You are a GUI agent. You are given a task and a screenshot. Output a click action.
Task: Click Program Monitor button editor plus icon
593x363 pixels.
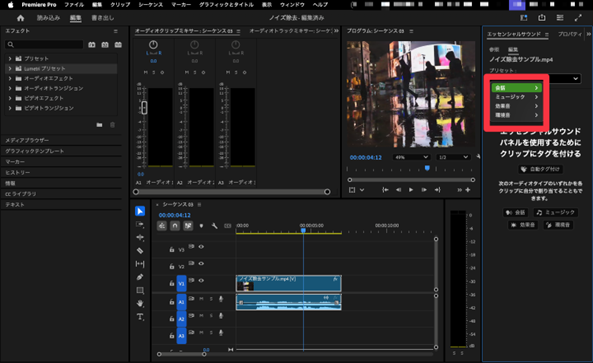[x=468, y=190]
